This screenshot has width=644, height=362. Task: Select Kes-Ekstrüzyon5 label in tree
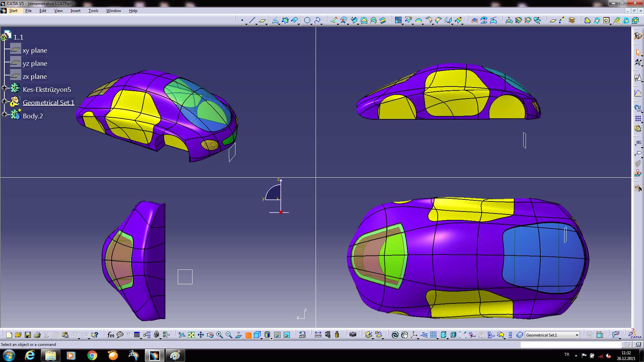(x=47, y=89)
